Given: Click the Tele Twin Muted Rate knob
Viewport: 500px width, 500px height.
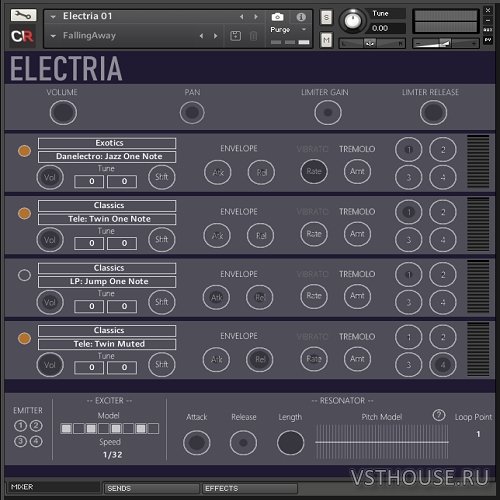Looking at the screenshot, I should click(x=314, y=359).
